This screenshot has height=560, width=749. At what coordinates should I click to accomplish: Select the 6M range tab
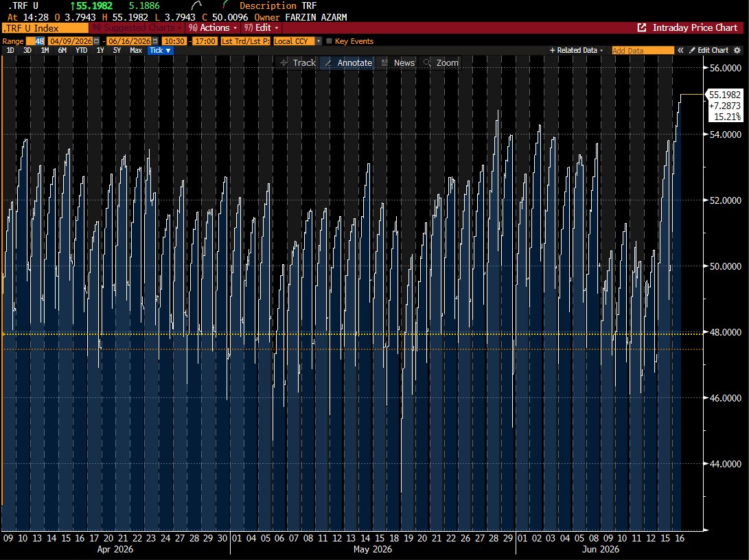(x=62, y=50)
